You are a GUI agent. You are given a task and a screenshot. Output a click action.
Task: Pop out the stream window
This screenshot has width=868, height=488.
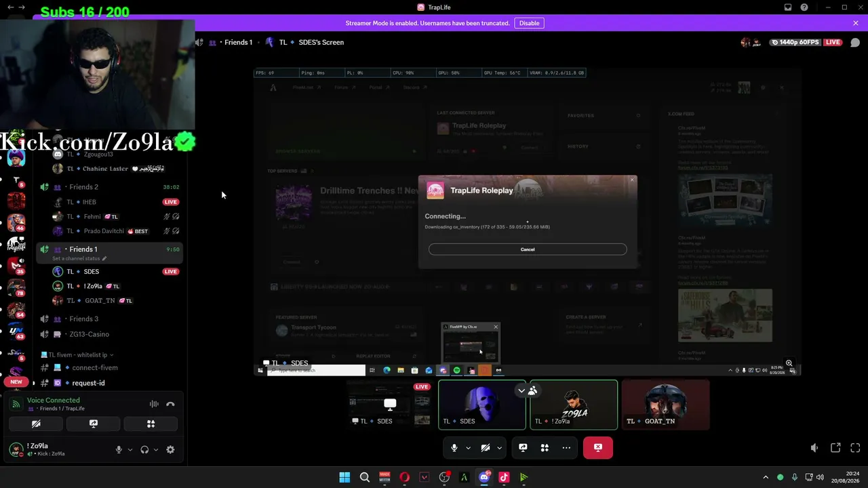(x=835, y=447)
